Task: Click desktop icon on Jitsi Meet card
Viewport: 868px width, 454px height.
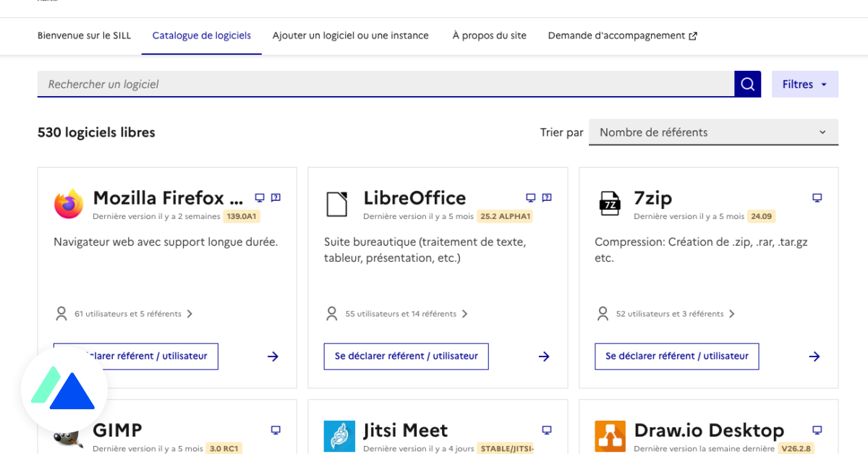Action: [547, 430]
